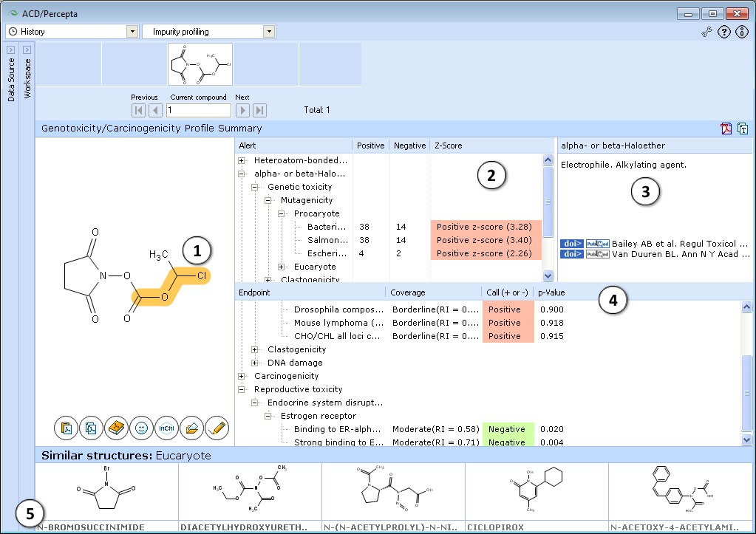Select the N-BROMOSUCCINIMIDE similar structure
756x534 pixels.
tap(106, 497)
